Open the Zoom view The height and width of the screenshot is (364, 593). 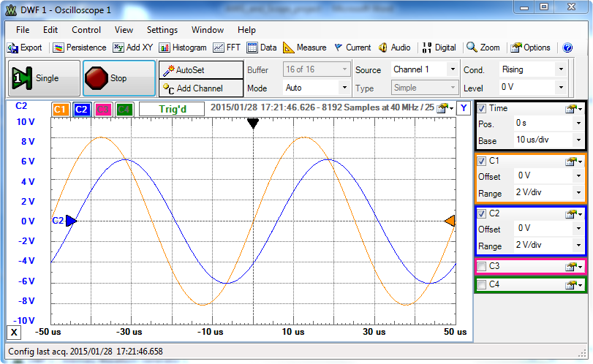click(x=483, y=48)
